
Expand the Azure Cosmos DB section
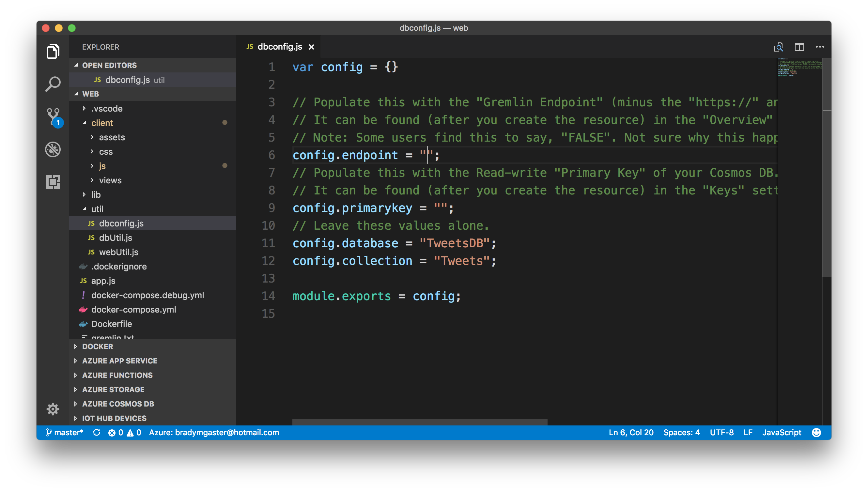coord(118,404)
